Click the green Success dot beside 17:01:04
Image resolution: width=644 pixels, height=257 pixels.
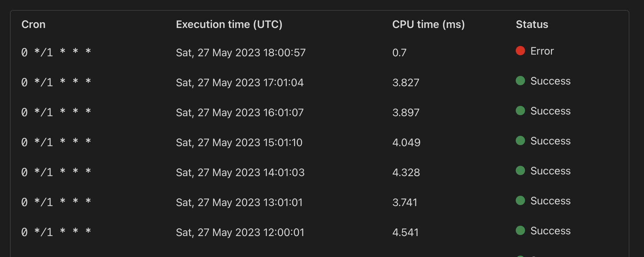coord(520,81)
